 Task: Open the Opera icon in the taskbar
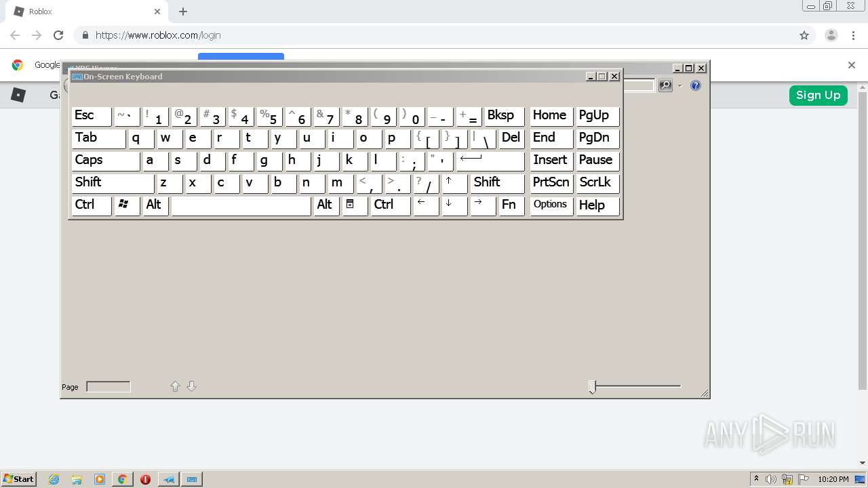[145, 479]
